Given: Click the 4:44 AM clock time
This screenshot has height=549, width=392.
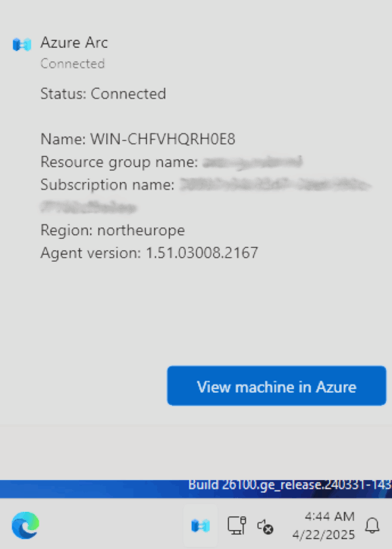Looking at the screenshot, I should click(x=329, y=516).
